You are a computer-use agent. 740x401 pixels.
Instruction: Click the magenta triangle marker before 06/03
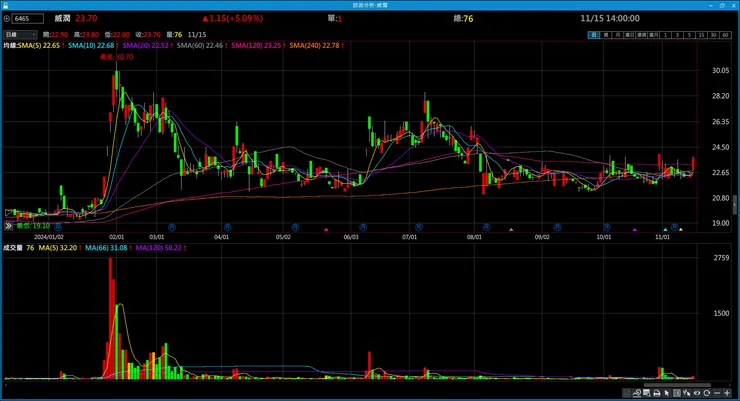pyautogui.click(x=326, y=230)
